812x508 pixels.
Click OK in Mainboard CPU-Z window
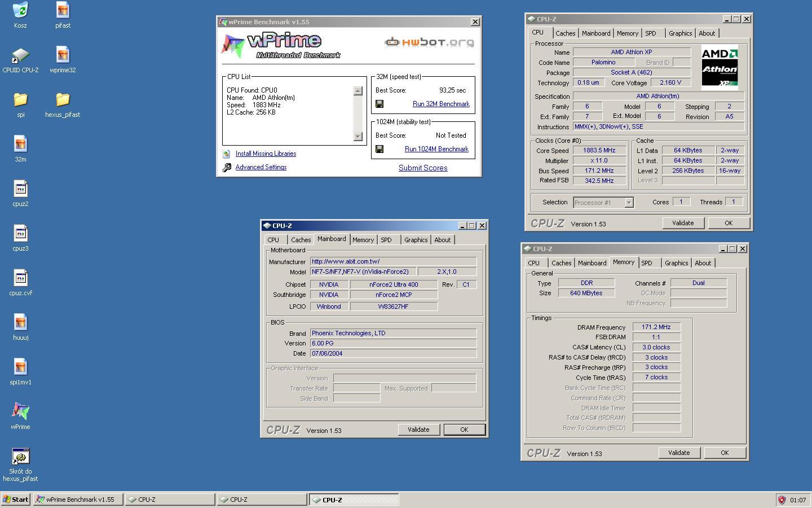pos(464,430)
